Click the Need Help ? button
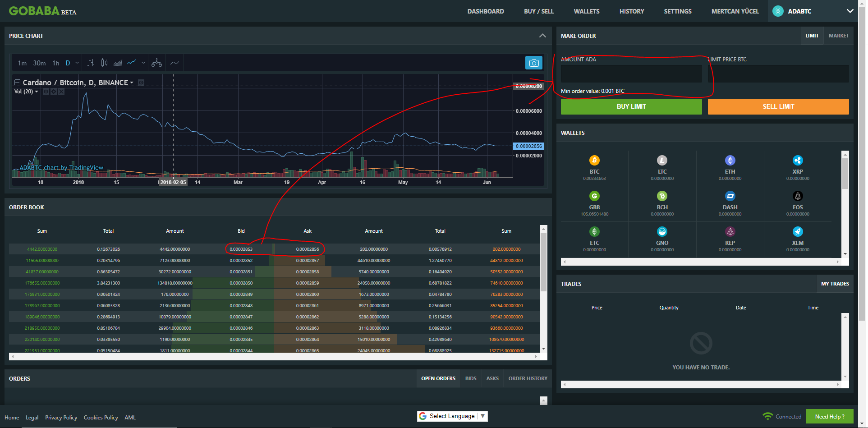Image resolution: width=868 pixels, height=428 pixels. (830, 416)
